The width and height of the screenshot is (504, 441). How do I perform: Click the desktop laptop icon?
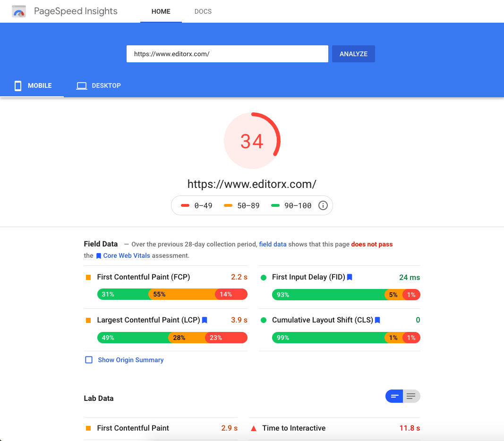click(82, 86)
